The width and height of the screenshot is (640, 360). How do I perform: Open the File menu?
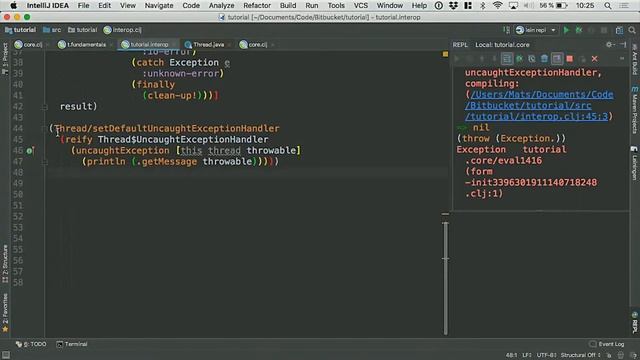pyautogui.click(x=83, y=6)
